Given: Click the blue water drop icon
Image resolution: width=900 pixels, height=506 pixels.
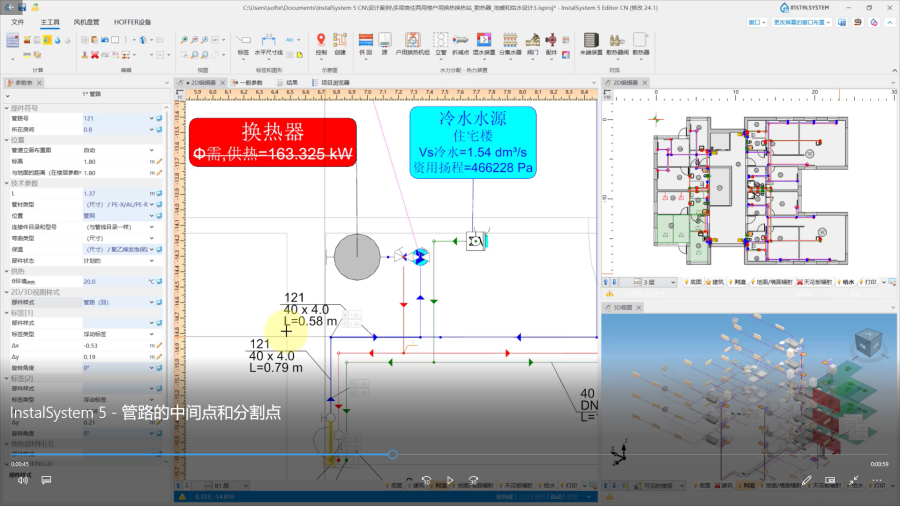Looking at the screenshot, I should (57, 40).
